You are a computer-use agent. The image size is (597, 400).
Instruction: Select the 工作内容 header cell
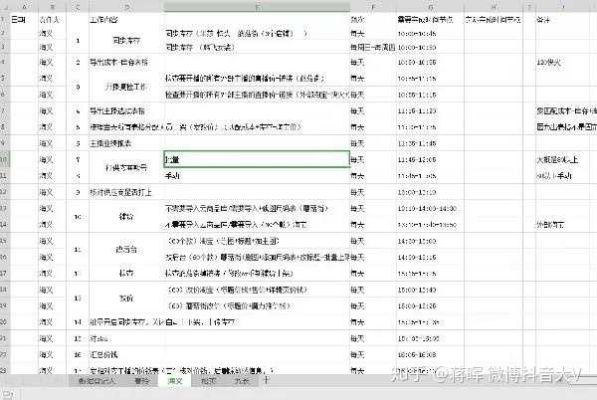pos(126,19)
